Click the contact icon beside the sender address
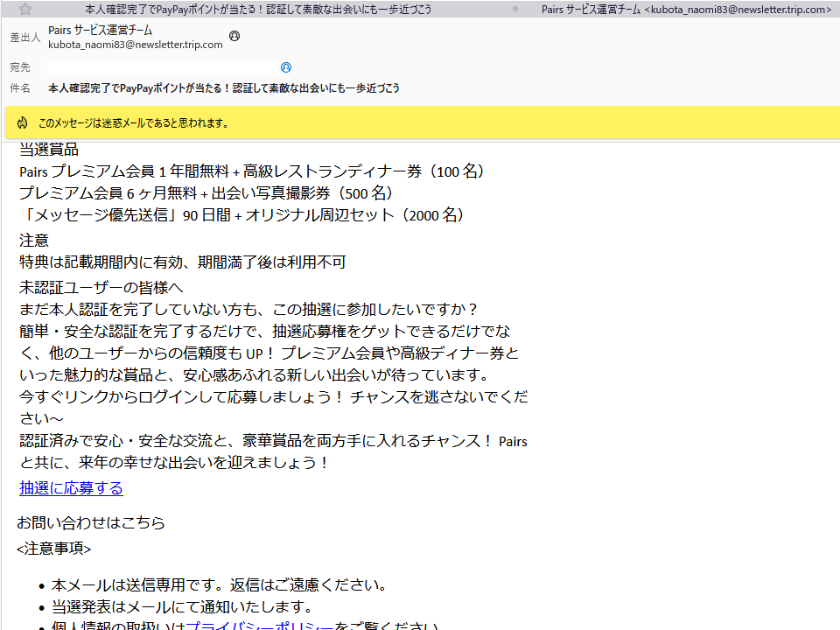Image resolution: width=840 pixels, height=630 pixels. pos(233,37)
